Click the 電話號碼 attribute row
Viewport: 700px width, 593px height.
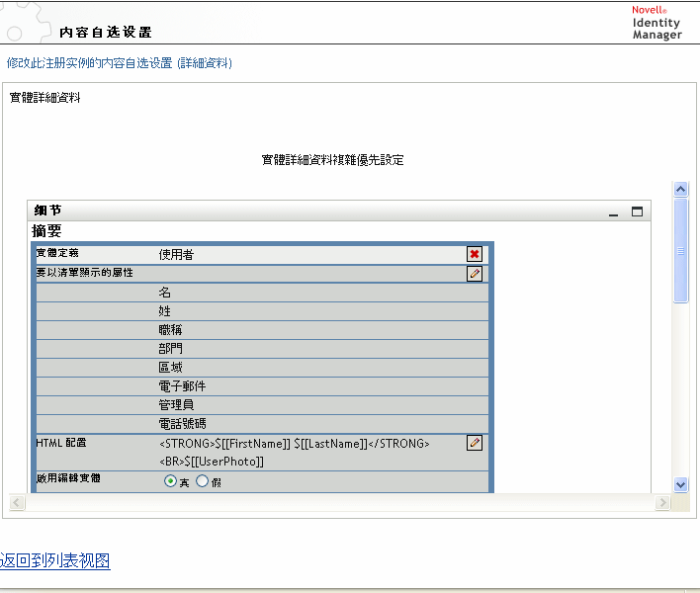pos(262,423)
